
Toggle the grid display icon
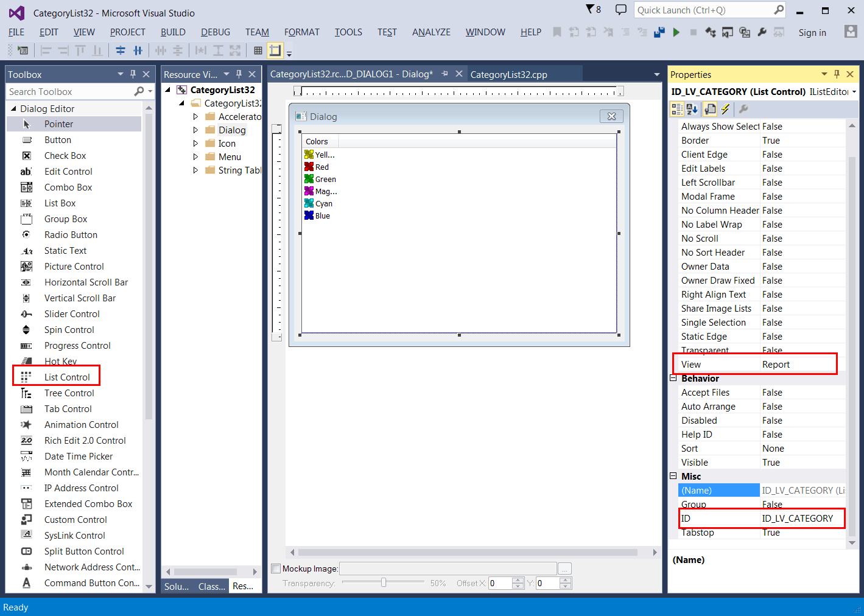click(x=258, y=51)
